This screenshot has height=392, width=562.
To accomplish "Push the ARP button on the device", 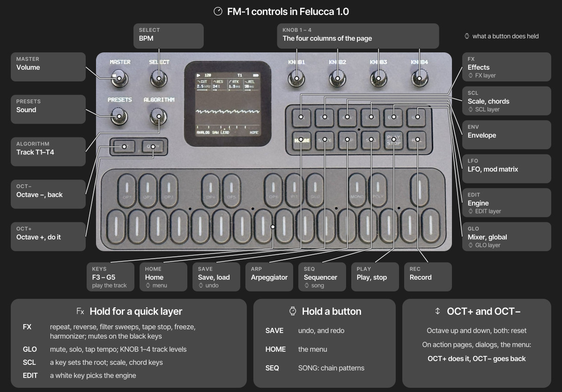I will tap(348, 140).
